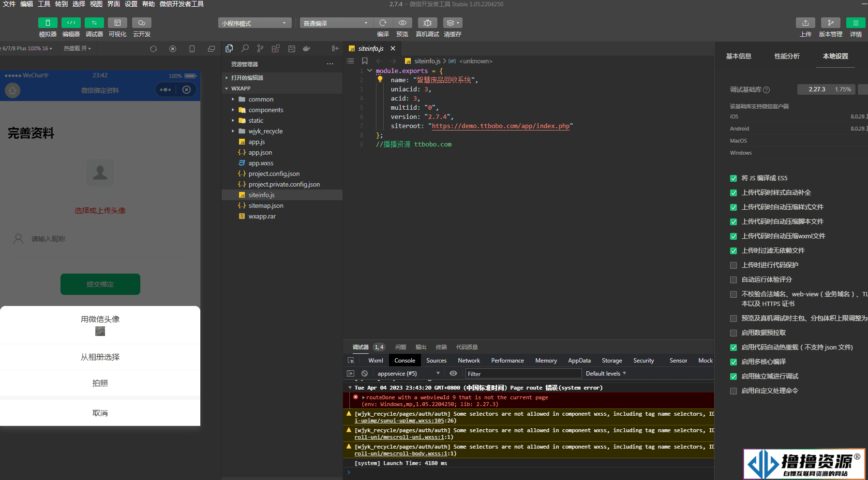Uncheck 上传代码时自动压缩样式文件

click(x=733, y=207)
